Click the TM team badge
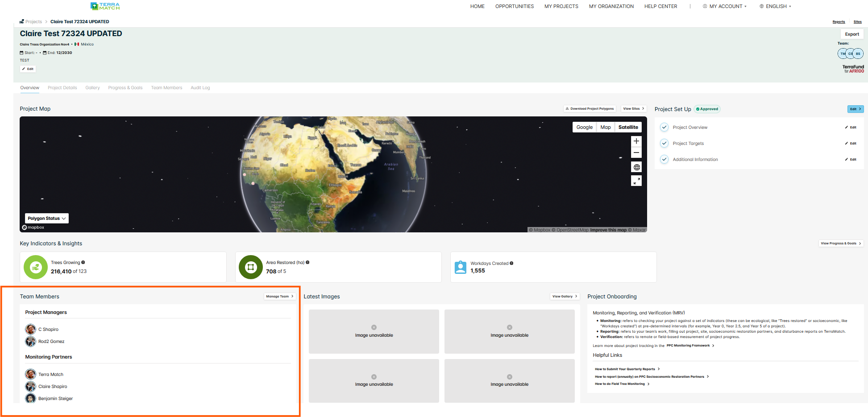 tap(843, 54)
